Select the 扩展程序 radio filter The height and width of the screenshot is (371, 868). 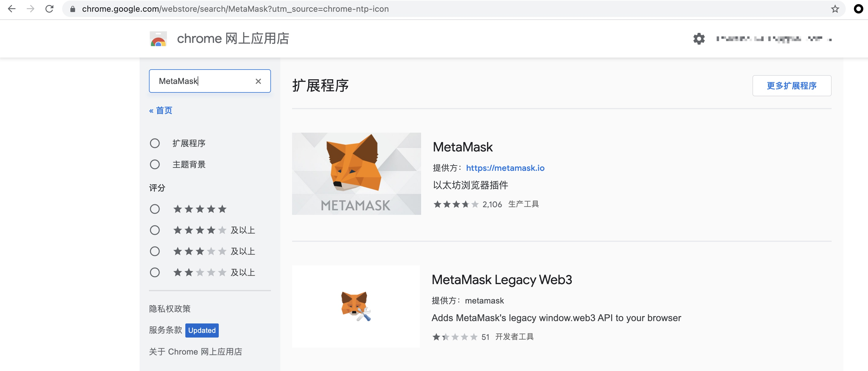[x=155, y=143]
